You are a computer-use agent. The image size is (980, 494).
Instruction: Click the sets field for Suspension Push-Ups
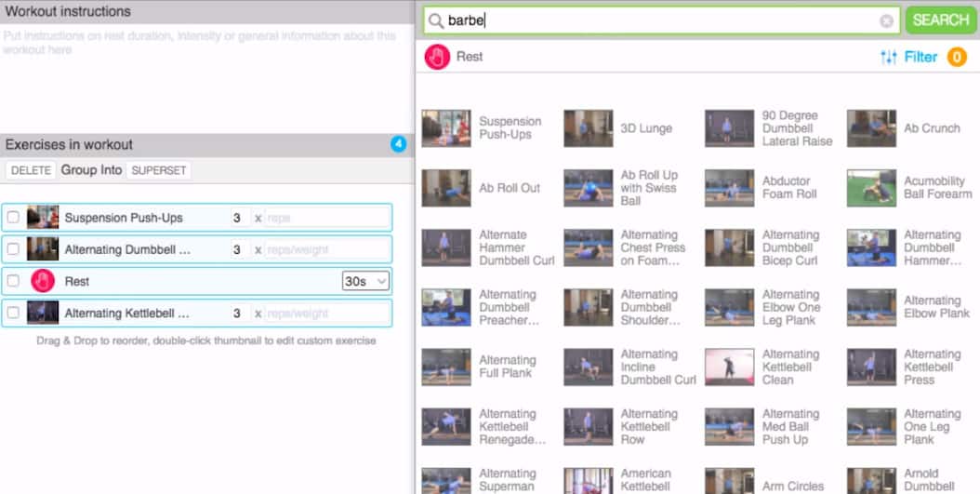click(240, 218)
